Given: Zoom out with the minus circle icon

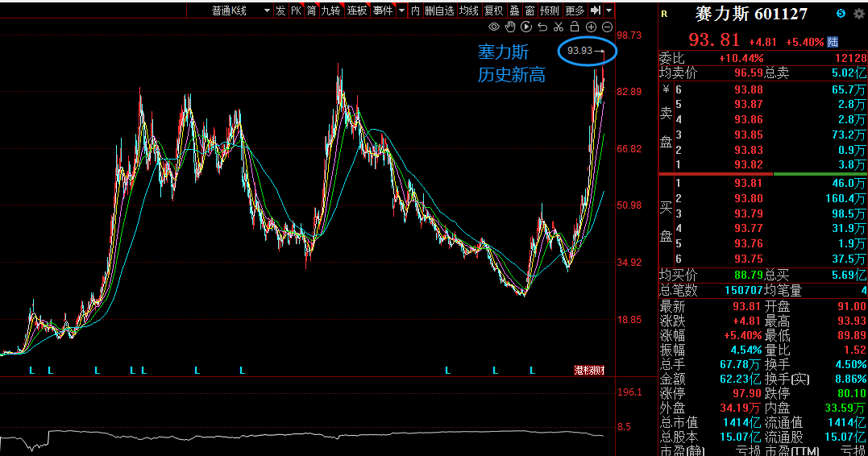Looking at the screenshot, I should click(x=607, y=27).
